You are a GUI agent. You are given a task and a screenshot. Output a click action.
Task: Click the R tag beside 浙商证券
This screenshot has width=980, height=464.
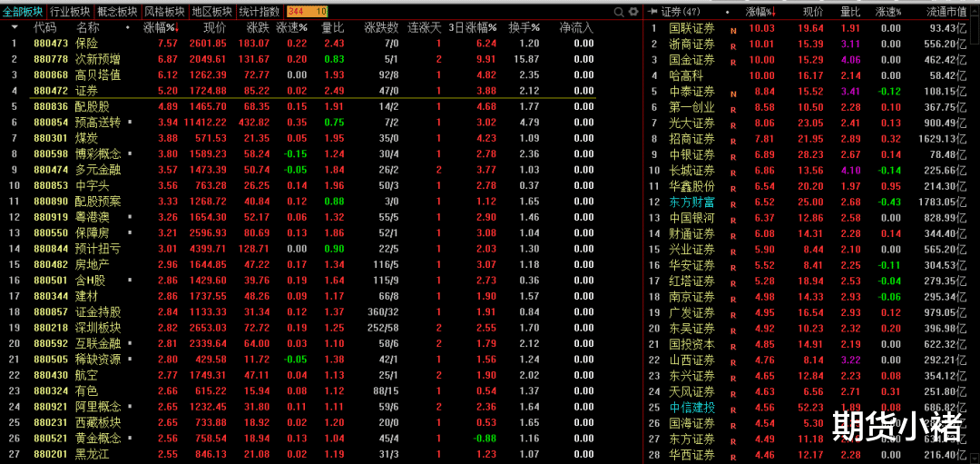click(733, 46)
